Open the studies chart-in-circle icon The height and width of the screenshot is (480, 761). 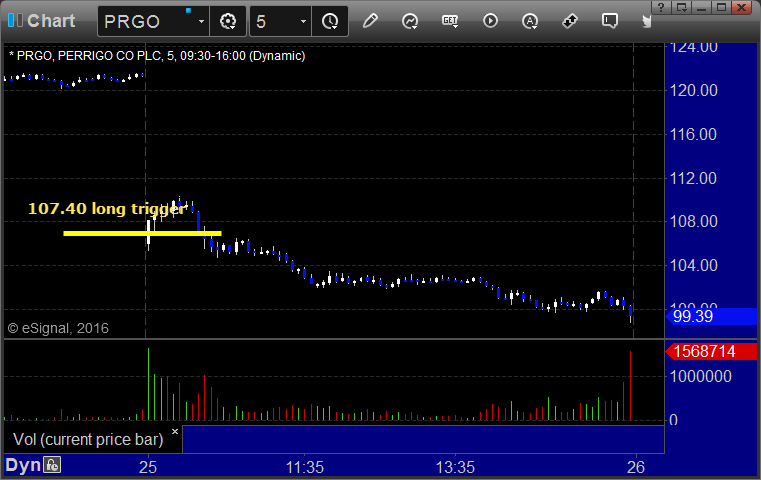click(410, 21)
